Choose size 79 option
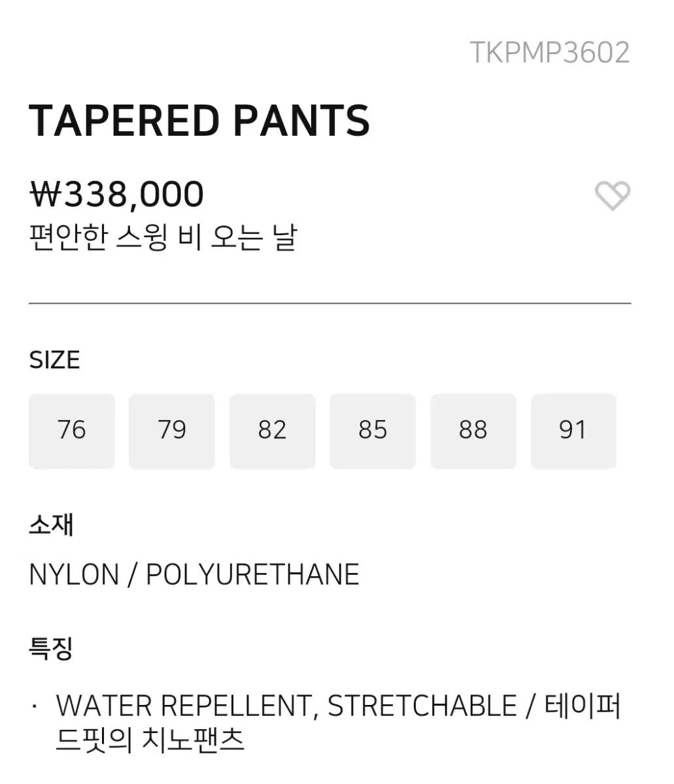This screenshot has height=784, width=674. pos(172,431)
